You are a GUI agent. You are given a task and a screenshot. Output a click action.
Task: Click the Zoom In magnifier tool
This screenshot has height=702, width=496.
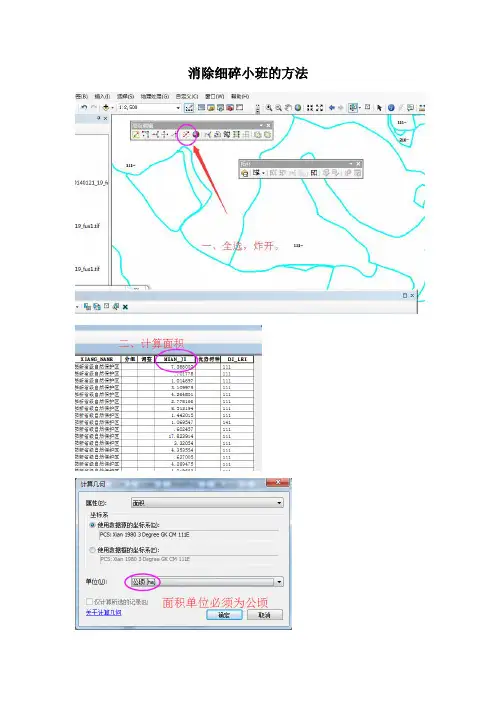pyautogui.click(x=269, y=107)
